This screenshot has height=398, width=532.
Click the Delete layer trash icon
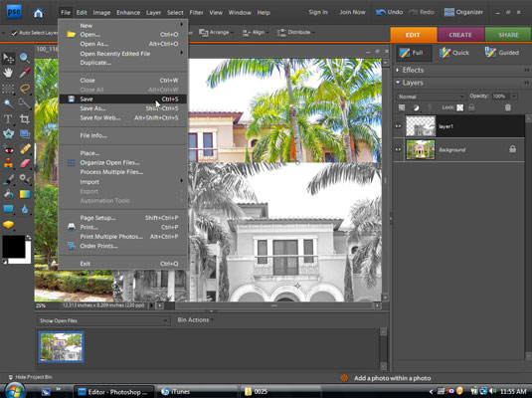point(507,107)
